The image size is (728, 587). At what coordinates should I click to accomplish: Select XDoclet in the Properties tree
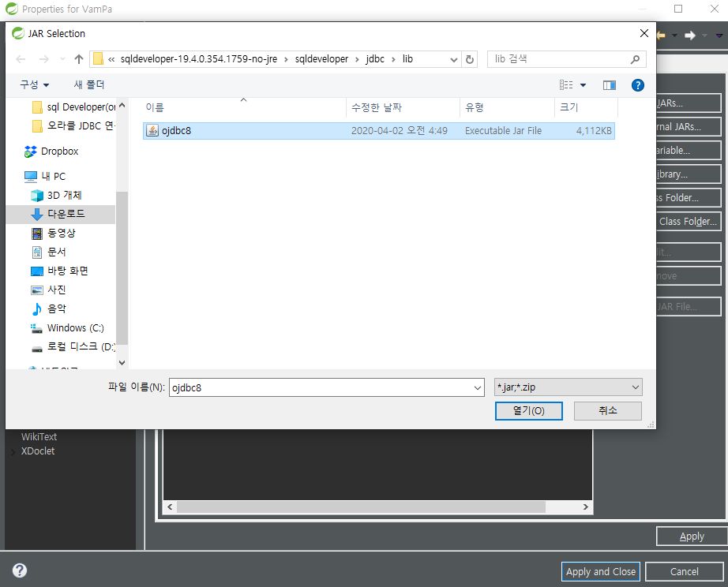pyautogui.click(x=38, y=451)
